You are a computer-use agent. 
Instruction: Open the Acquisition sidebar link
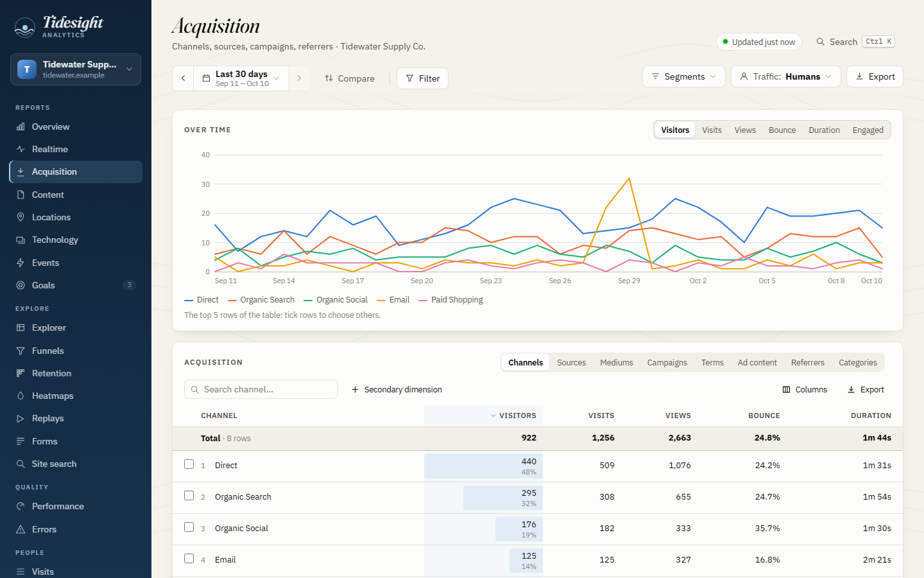(x=76, y=171)
